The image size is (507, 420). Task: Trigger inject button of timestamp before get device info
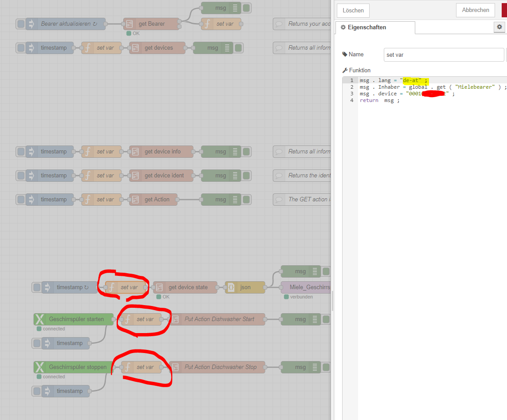[21, 152]
